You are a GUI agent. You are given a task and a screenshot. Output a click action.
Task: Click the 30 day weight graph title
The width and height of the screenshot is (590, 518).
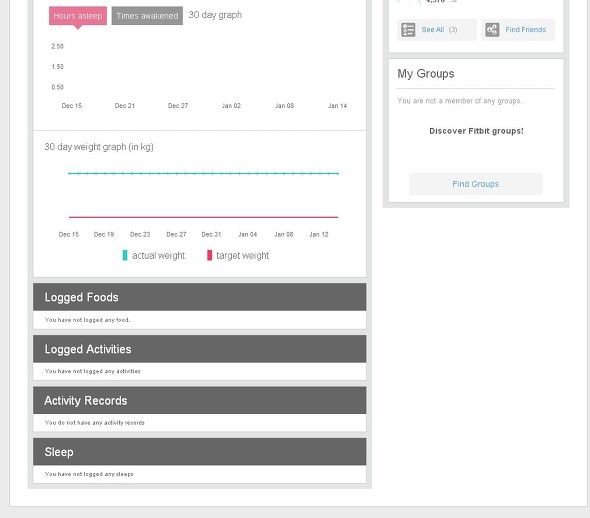coord(99,147)
